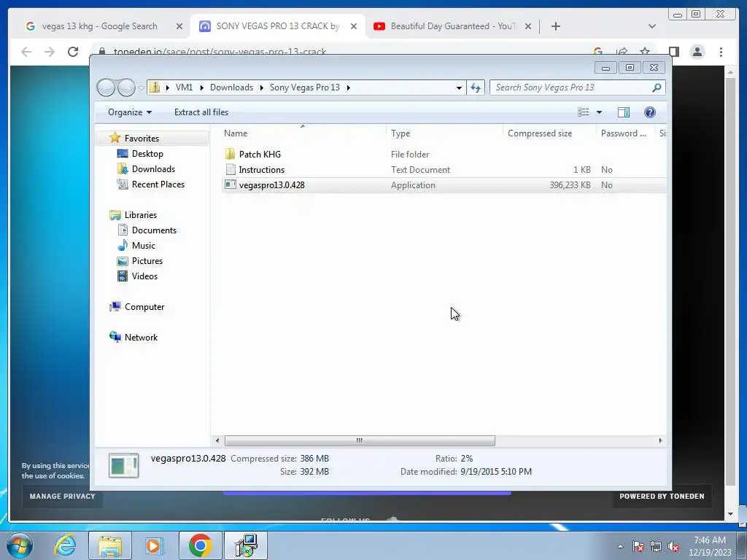Viewport: 747px width, 560px height.
Task: Click the muted volume tray icon
Action: (x=673, y=547)
